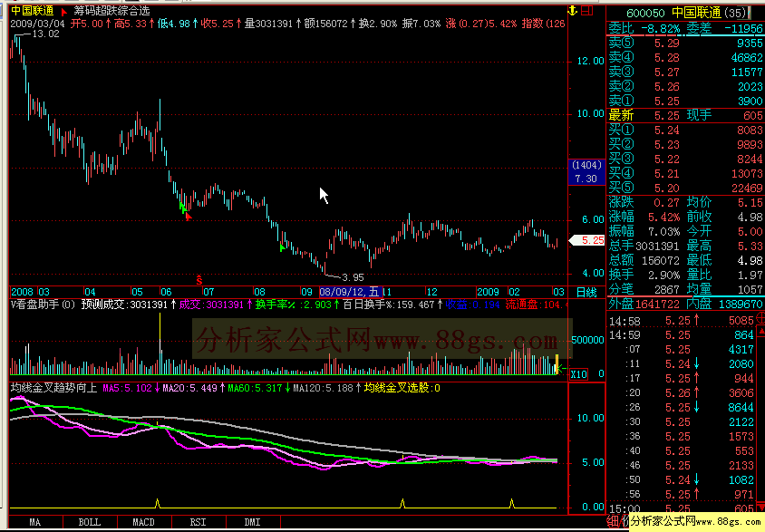Click the 换手 2.90% value in quote panel
Image resolution: width=765 pixels, height=532 pixels.
coord(663,275)
